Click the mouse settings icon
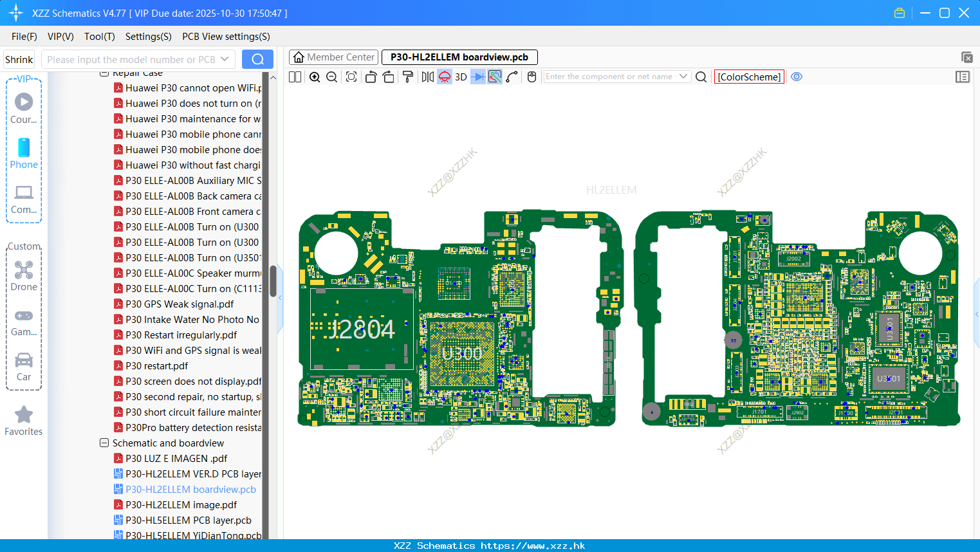980x552 pixels. pyautogui.click(x=532, y=77)
